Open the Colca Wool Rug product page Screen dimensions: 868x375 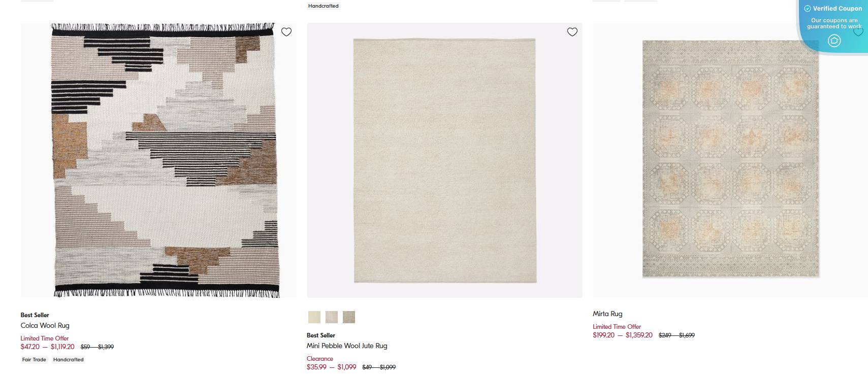pos(45,325)
